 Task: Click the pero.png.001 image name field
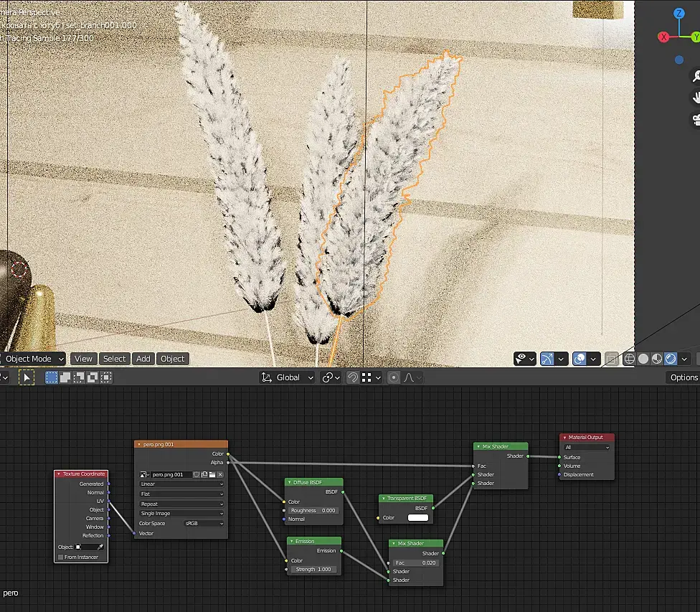(171, 474)
